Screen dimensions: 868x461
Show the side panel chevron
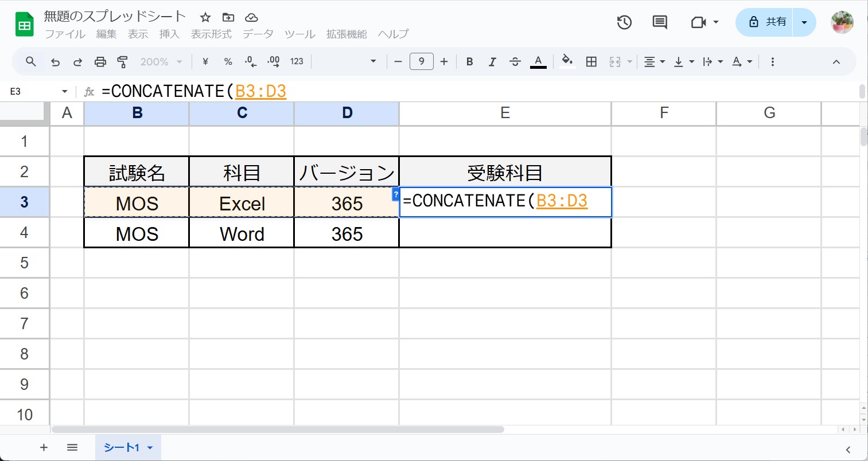(x=848, y=450)
